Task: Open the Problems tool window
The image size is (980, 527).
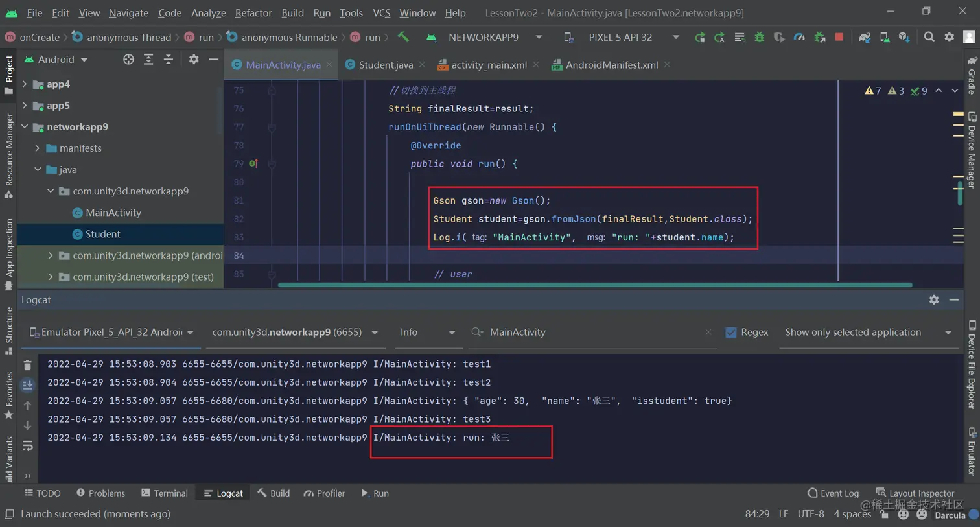Action: click(x=100, y=493)
